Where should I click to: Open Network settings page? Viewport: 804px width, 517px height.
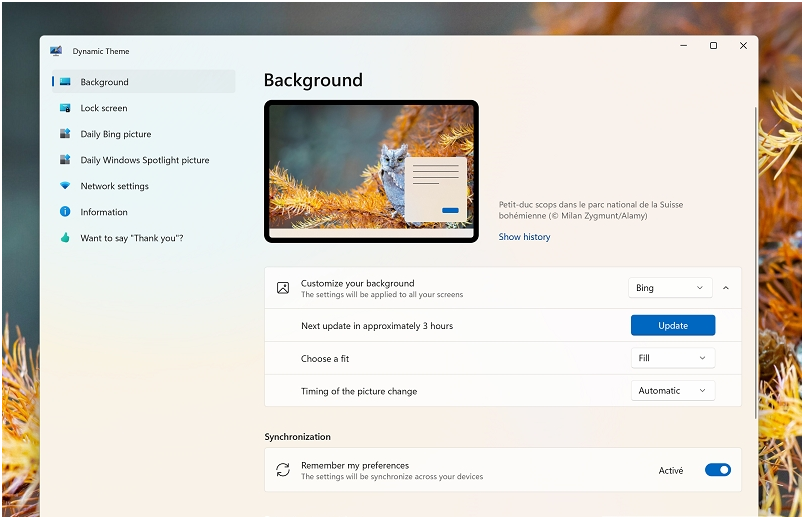click(144, 186)
